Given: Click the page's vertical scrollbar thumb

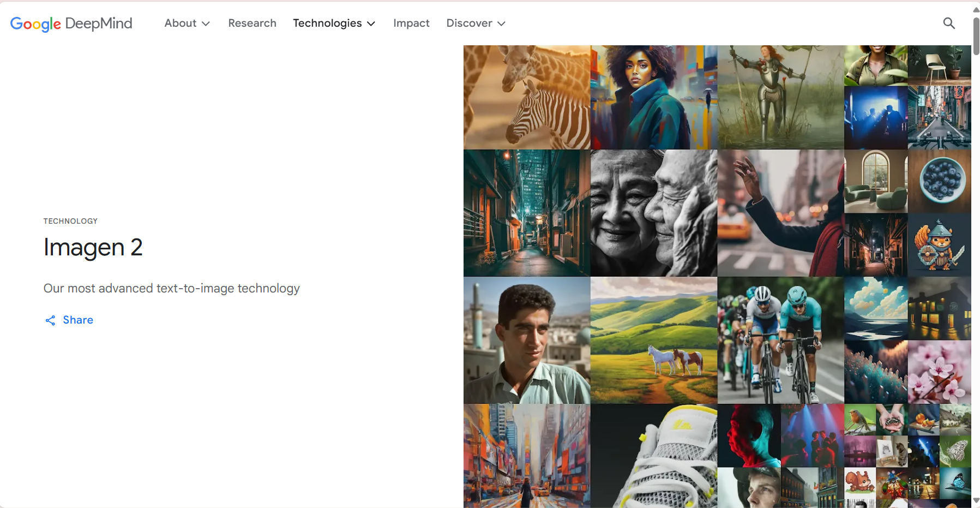Looking at the screenshot, I should click(x=976, y=35).
